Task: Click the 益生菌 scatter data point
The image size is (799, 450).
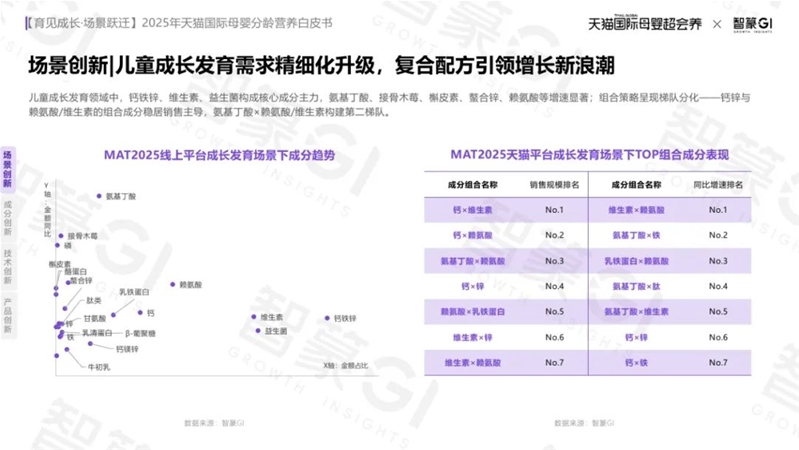Action: point(258,331)
